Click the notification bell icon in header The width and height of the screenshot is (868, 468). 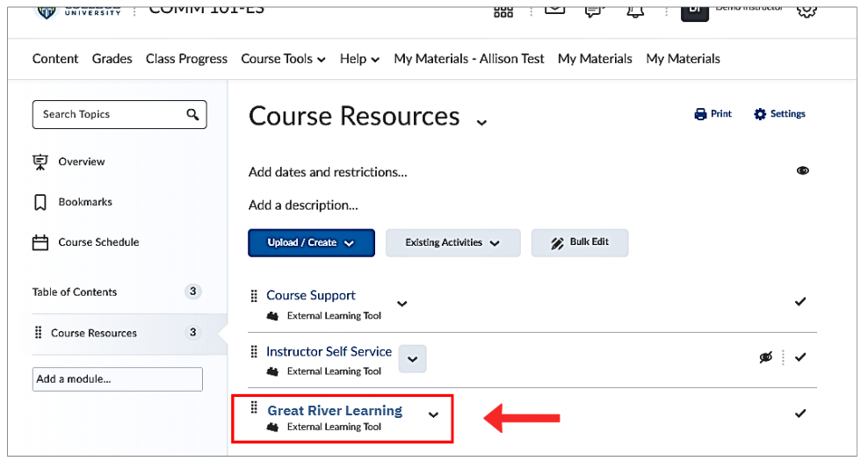tap(635, 11)
